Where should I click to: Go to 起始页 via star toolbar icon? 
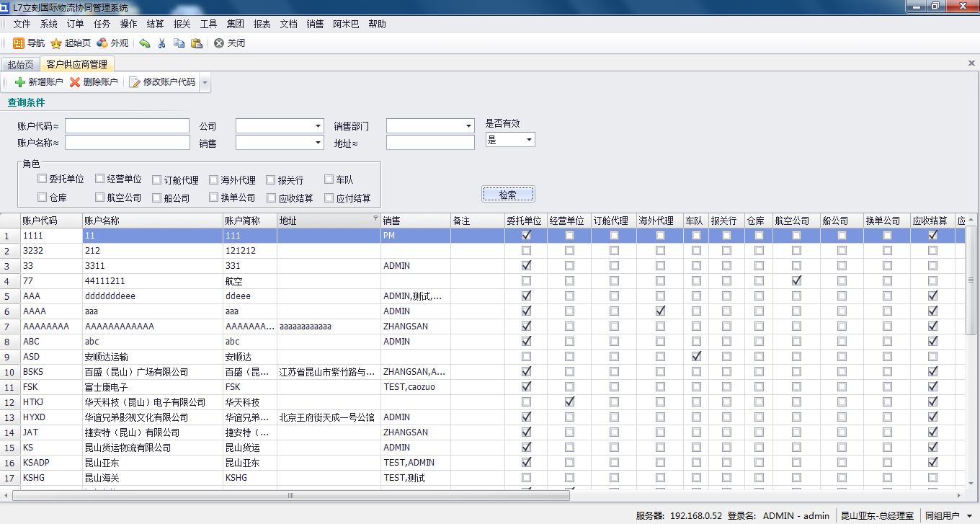click(71, 43)
